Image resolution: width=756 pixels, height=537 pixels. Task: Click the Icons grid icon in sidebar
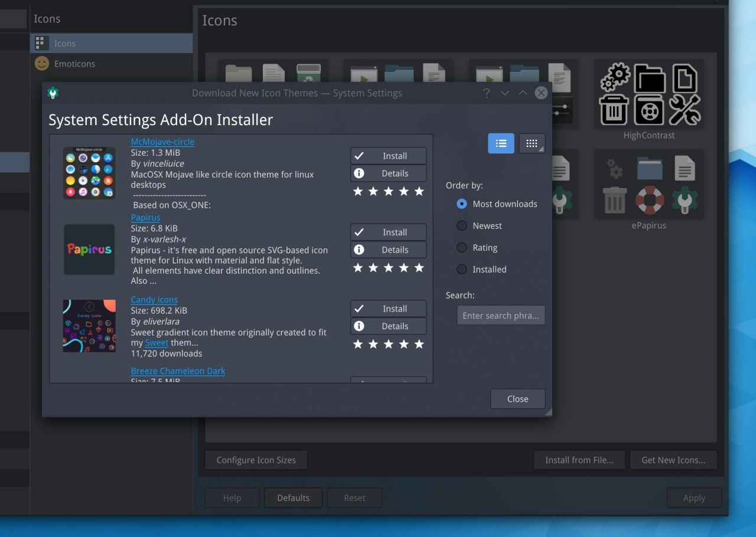point(41,43)
